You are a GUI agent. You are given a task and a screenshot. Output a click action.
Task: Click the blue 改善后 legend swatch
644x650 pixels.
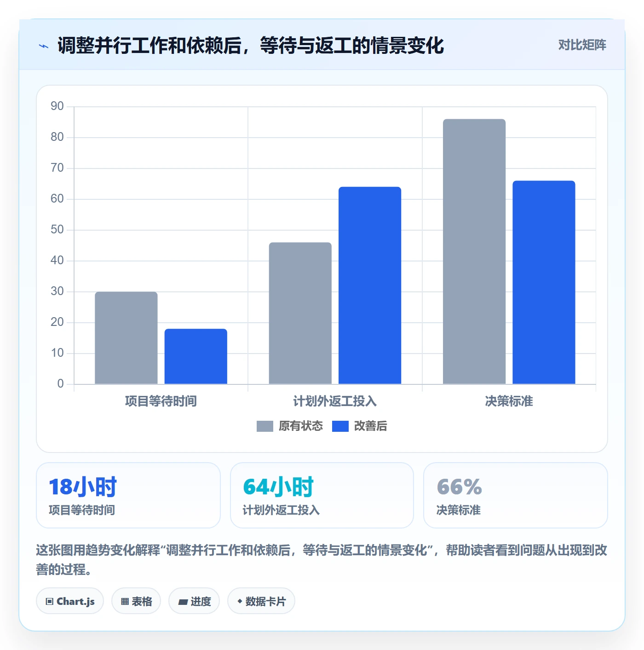(340, 426)
